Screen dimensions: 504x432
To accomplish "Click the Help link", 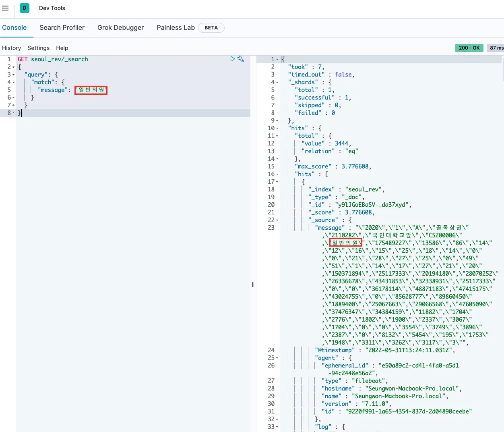I will pos(62,48).
